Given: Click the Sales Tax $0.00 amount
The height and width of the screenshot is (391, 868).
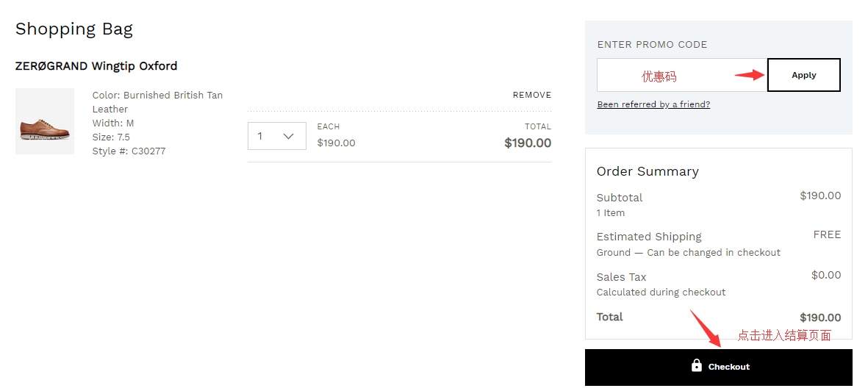Looking at the screenshot, I should [825, 275].
